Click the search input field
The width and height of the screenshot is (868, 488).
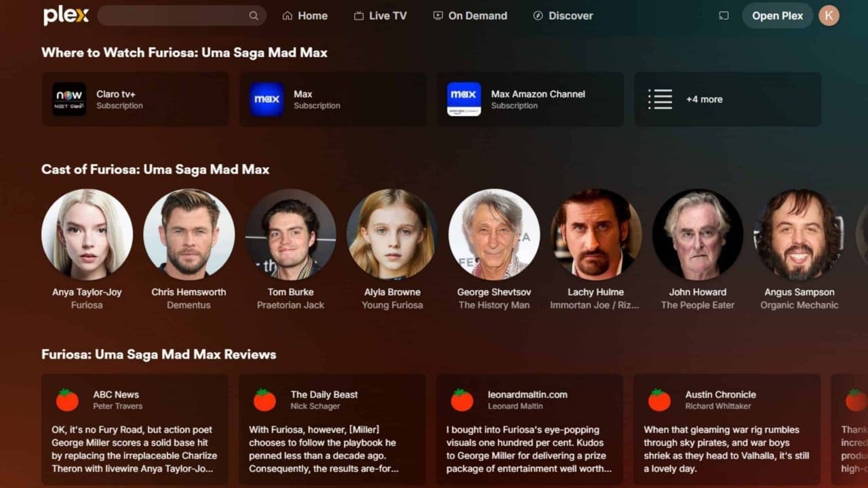176,15
